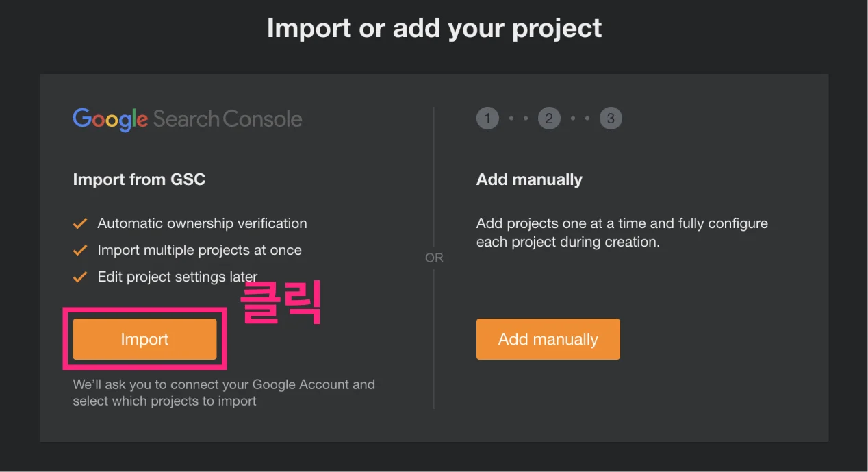Click the checkmark next to Import multiple projects
The height and width of the screenshot is (472, 868).
[80, 249]
